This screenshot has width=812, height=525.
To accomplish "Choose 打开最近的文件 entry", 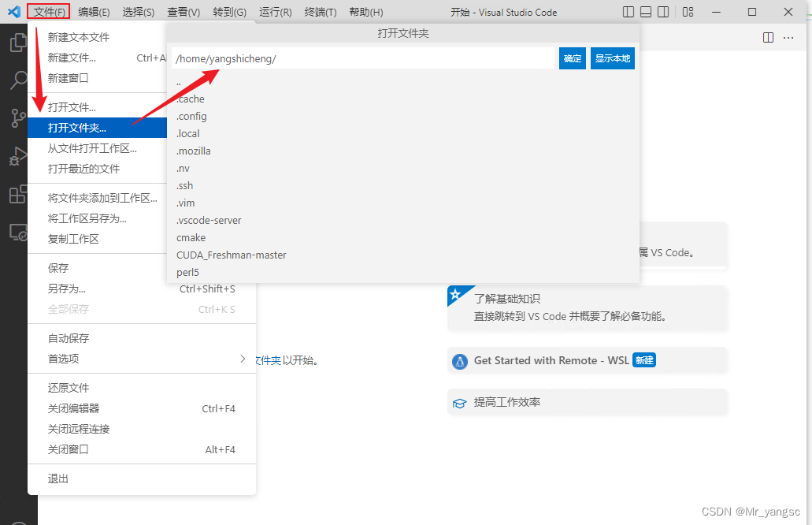I will point(98,169).
